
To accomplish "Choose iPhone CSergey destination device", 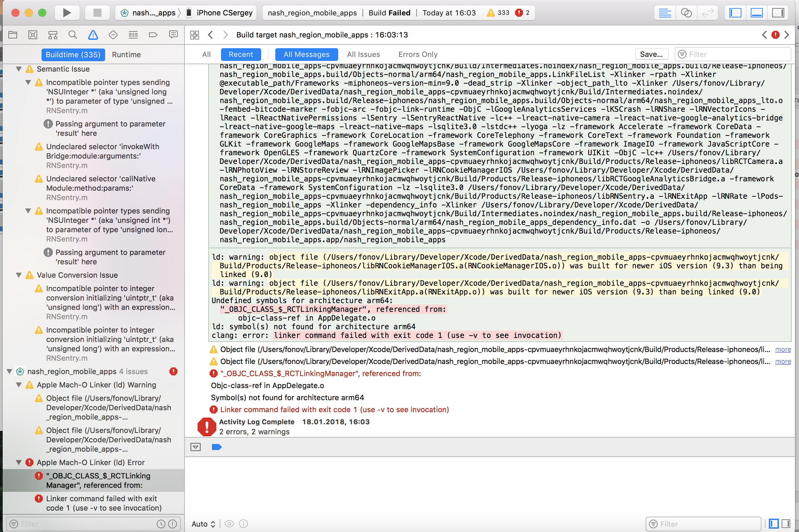I will click(x=220, y=13).
